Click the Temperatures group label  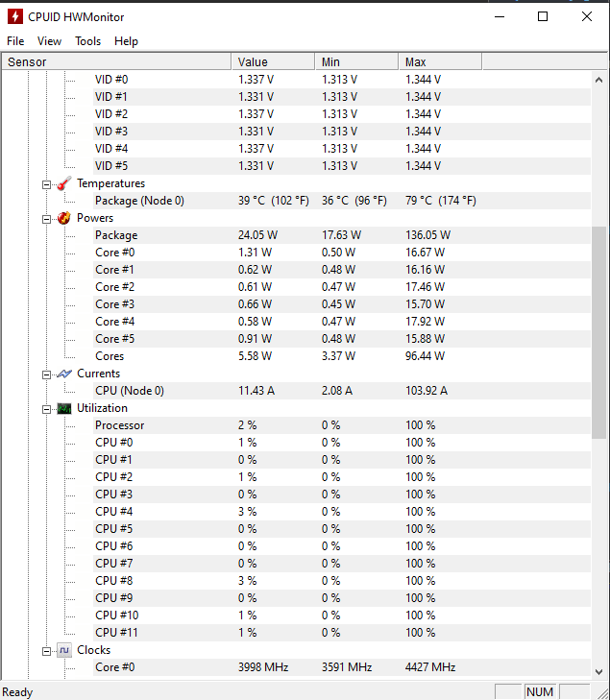pyautogui.click(x=110, y=183)
